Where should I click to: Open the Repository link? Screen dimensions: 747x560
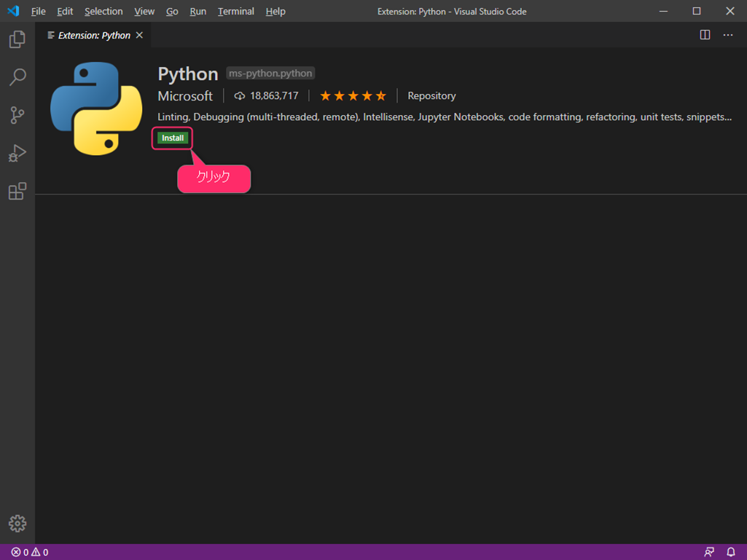pos(431,96)
